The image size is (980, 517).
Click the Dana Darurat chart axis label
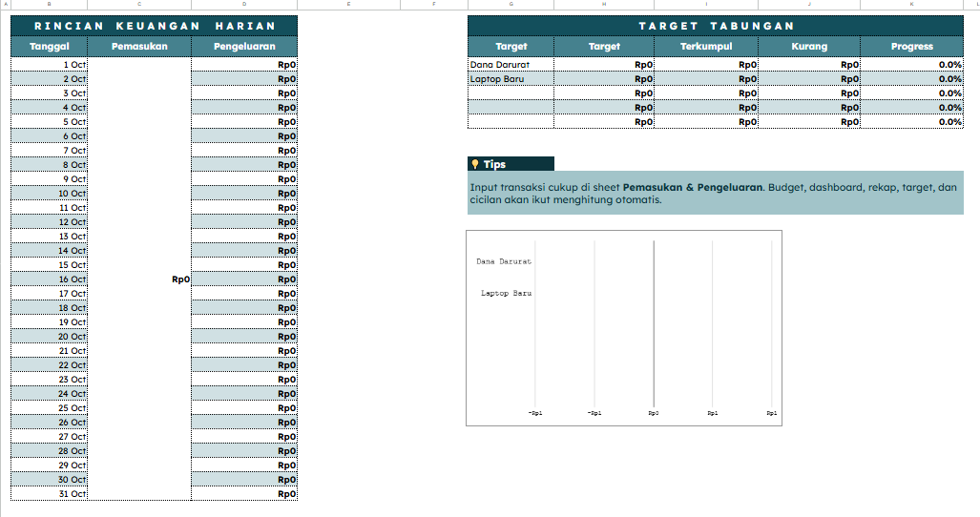click(504, 261)
